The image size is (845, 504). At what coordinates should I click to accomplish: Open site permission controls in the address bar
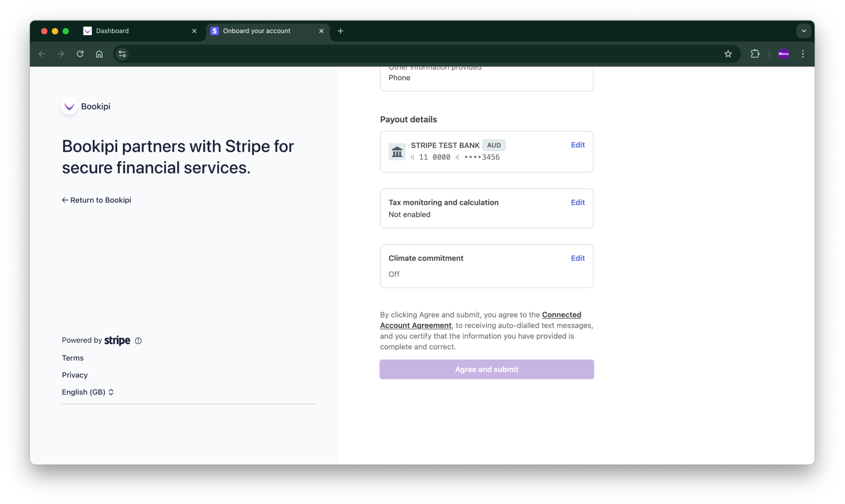coord(122,54)
